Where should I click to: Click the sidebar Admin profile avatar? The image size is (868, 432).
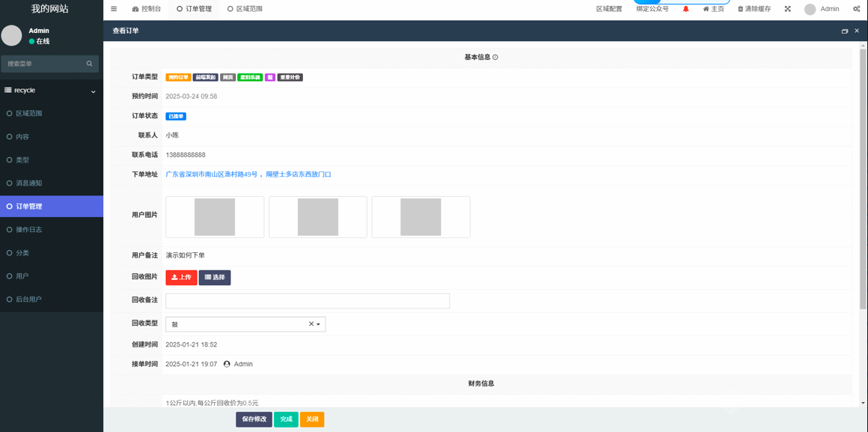coord(11,35)
